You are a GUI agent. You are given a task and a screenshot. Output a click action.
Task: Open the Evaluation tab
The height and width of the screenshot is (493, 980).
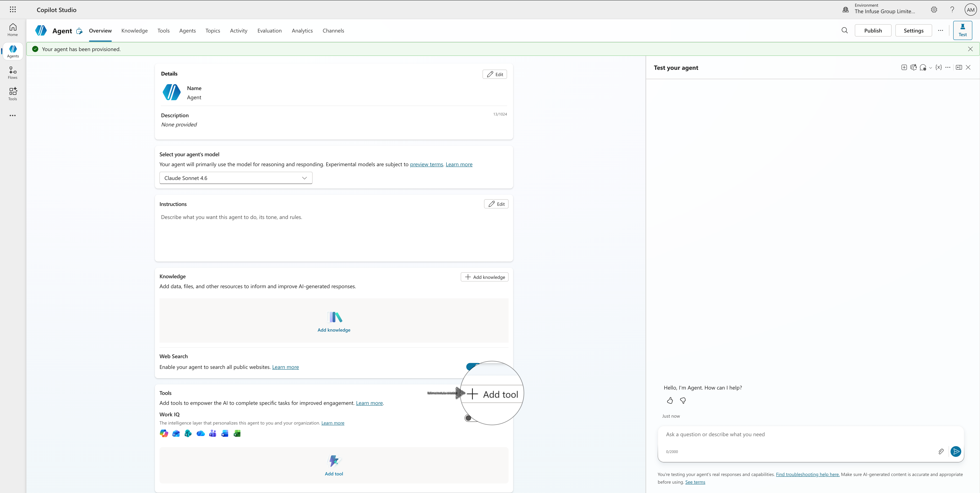(269, 31)
